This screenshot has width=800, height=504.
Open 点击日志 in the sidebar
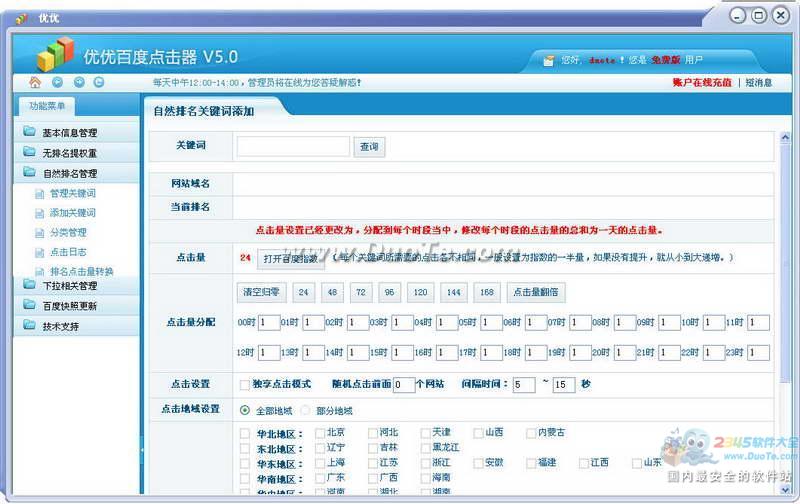point(68,252)
